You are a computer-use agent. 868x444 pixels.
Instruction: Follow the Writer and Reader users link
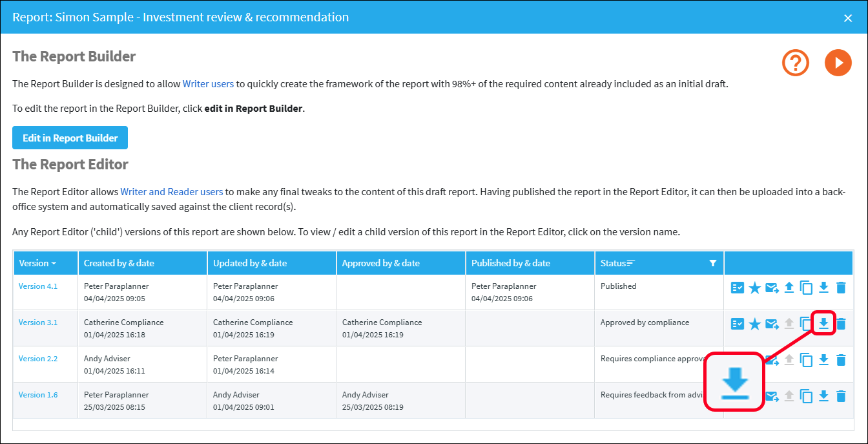pyautogui.click(x=172, y=192)
